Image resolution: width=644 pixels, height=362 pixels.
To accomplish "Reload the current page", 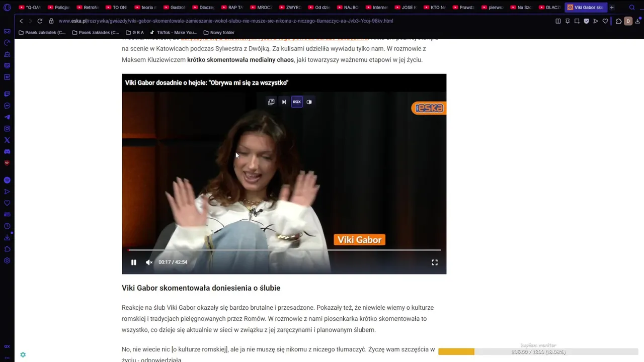I will [x=40, y=21].
